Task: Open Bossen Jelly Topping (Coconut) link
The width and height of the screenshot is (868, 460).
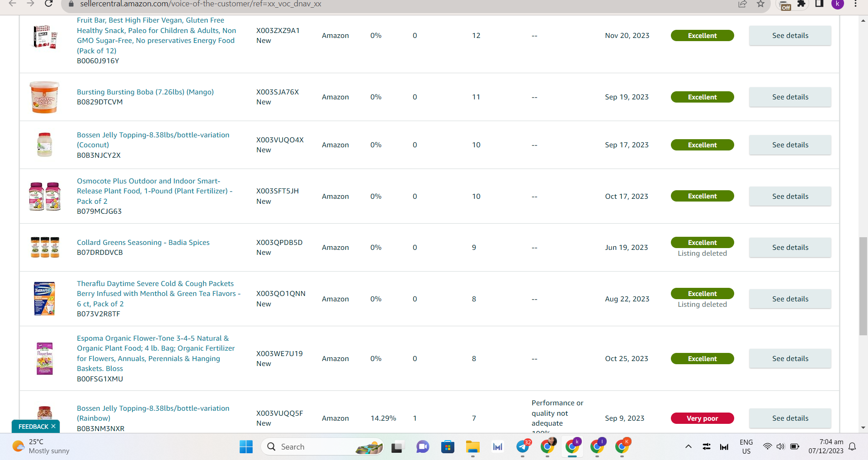Action: (153, 140)
